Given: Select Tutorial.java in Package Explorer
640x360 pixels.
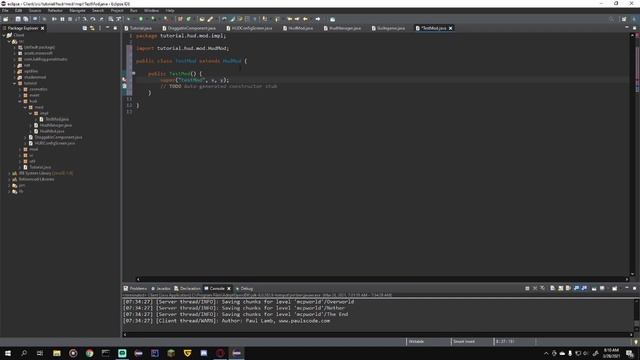Looking at the screenshot, I should 40,167.
